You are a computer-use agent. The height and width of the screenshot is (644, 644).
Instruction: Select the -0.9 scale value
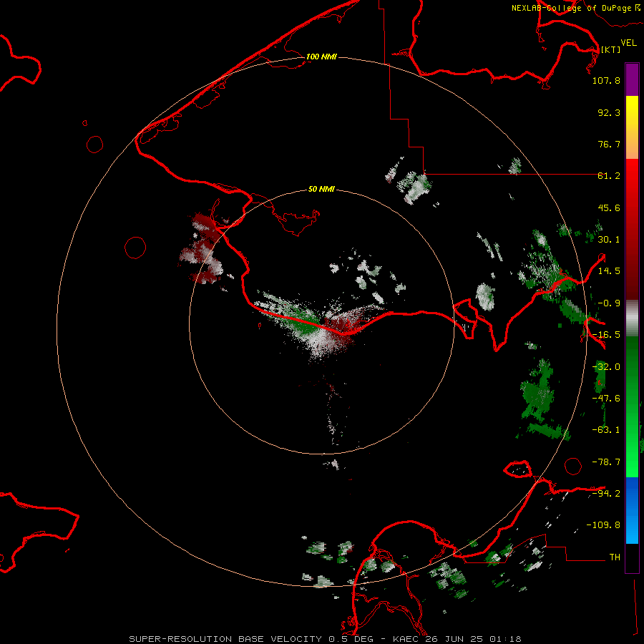pyautogui.click(x=609, y=303)
